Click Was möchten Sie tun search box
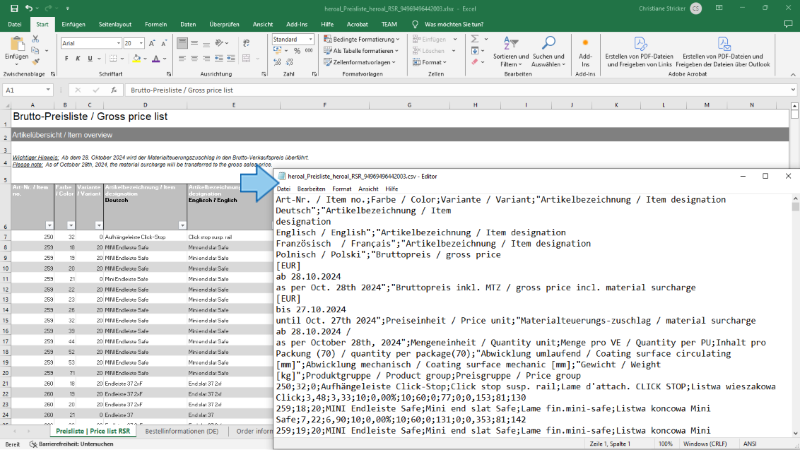This screenshot has height=450, width=800. [454, 24]
